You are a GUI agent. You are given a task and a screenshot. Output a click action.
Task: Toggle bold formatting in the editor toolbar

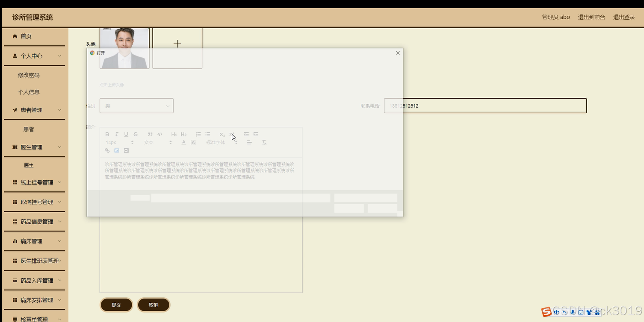click(107, 134)
